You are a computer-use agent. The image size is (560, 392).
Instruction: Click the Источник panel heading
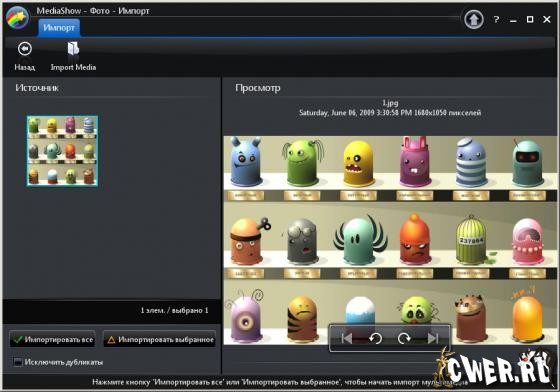pyautogui.click(x=37, y=88)
